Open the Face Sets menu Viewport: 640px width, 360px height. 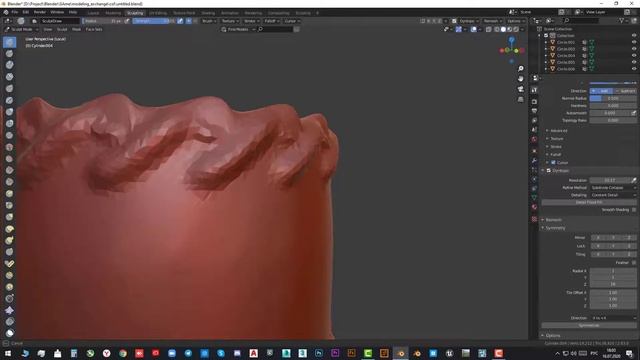tap(94, 29)
